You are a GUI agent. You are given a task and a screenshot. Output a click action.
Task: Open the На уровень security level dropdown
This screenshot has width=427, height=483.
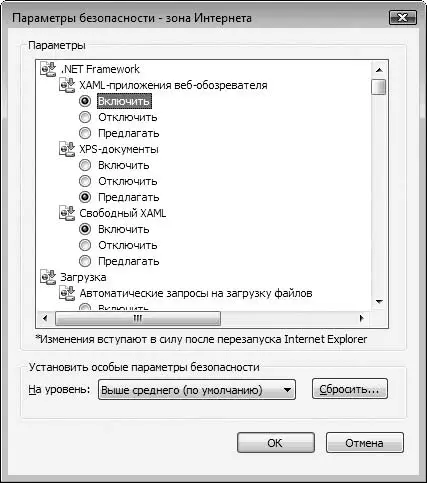point(197,389)
